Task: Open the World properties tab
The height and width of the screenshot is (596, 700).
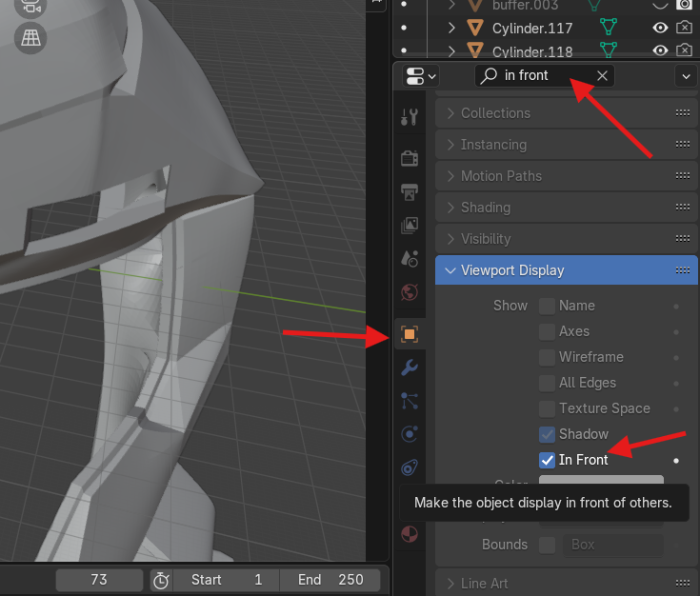Action: pos(410,292)
